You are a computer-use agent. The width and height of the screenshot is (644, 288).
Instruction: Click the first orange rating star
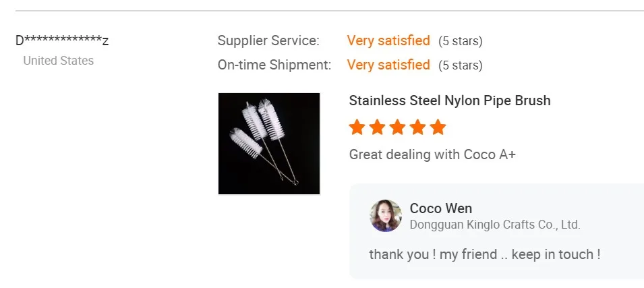[357, 127]
